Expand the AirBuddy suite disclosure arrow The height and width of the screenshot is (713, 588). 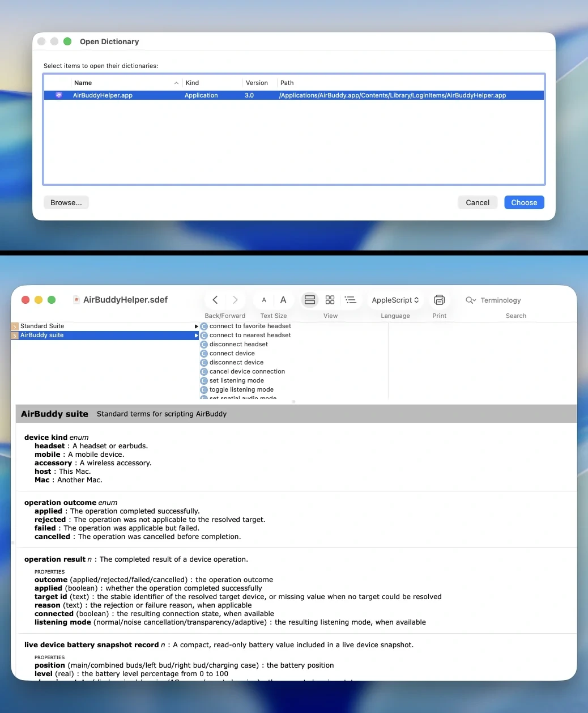[197, 336]
